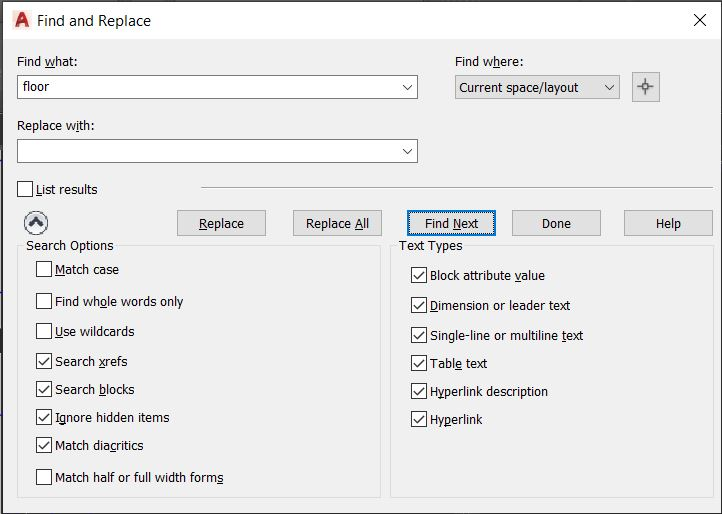Open Help for Find and Replace
Screen dimensions: 722x514
668,223
